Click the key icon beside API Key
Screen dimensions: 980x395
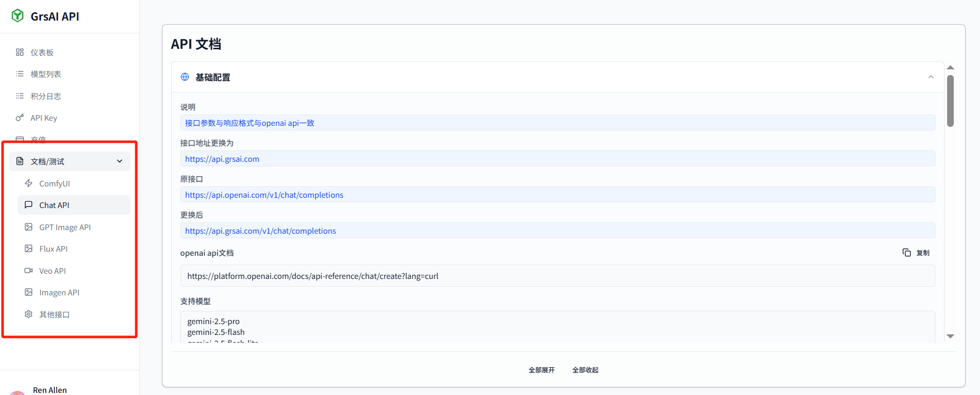coord(20,118)
